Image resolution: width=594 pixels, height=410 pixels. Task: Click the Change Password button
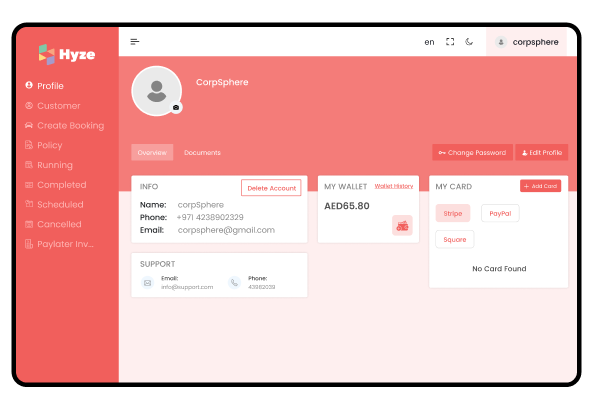tap(472, 152)
